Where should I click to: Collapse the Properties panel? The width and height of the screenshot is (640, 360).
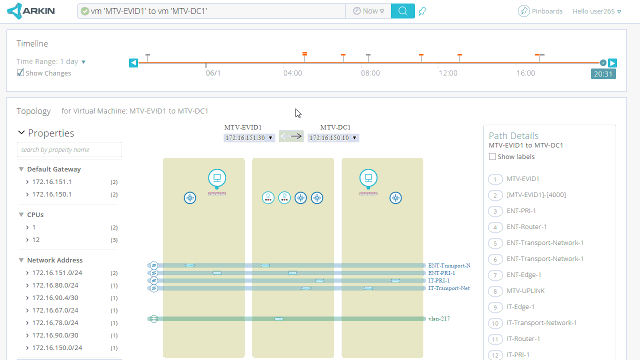point(21,133)
